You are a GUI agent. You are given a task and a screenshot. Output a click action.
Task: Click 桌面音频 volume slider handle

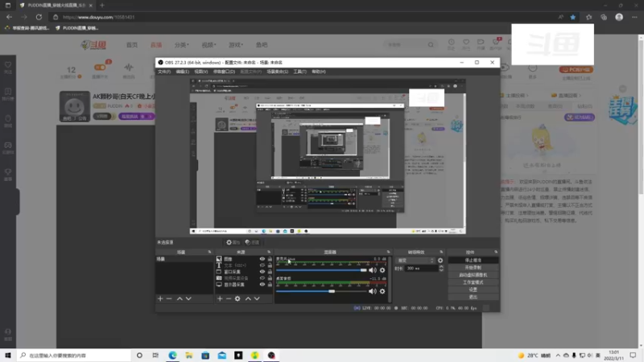tap(332, 291)
